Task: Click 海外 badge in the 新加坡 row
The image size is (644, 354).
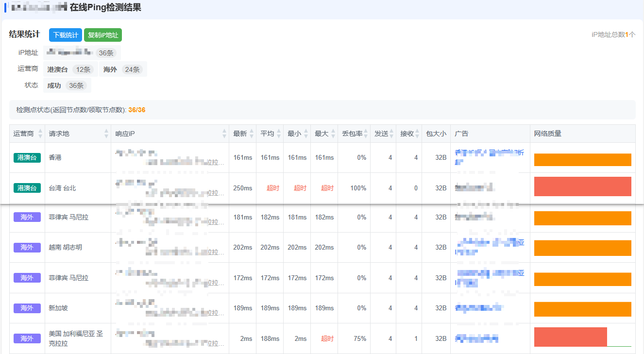Action: 27,308
